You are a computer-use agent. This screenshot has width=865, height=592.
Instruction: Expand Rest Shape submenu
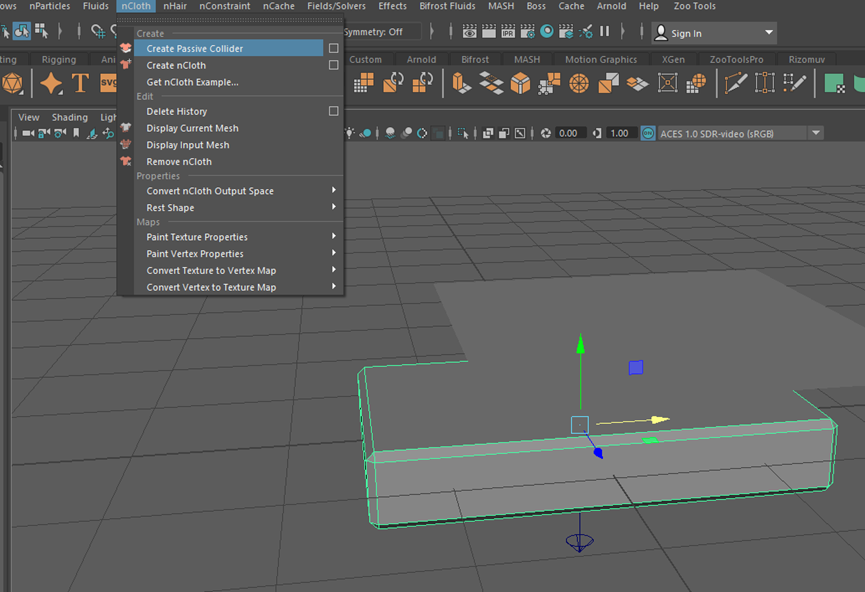click(x=238, y=208)
